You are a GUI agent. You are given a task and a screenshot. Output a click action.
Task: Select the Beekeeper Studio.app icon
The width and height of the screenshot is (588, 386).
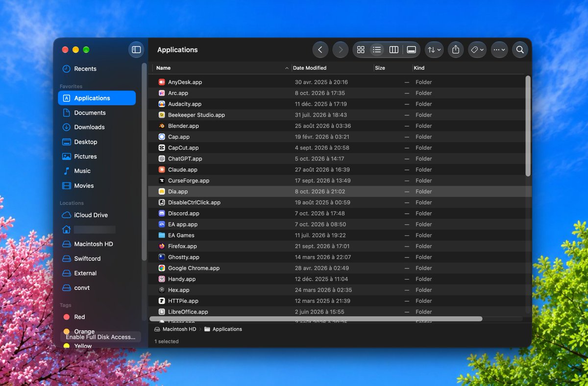162,115
